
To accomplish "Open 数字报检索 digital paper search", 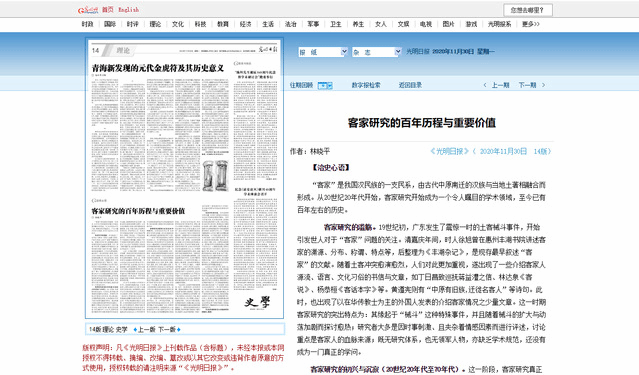I will 366,85.
